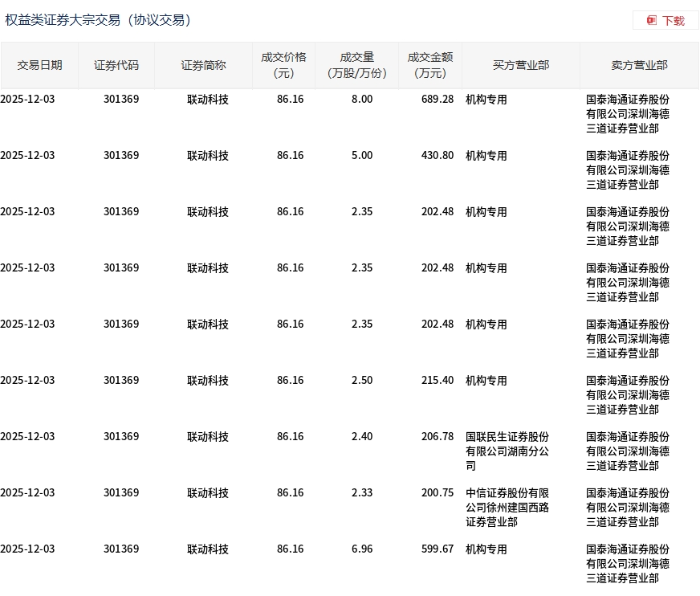Click seller 国泰海通证券 in the 8.00 volume row
Image resolution: width=700 pixels, height=596 pixels.
click(x=628, y=114)
